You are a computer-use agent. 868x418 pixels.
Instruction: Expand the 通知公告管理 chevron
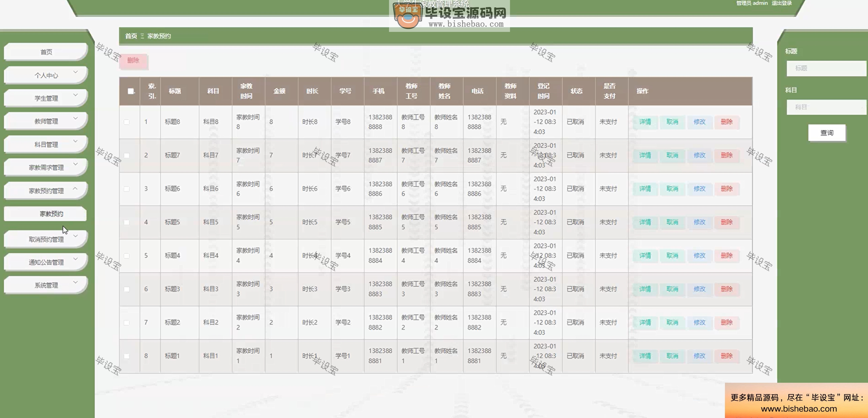click(76, 259)
